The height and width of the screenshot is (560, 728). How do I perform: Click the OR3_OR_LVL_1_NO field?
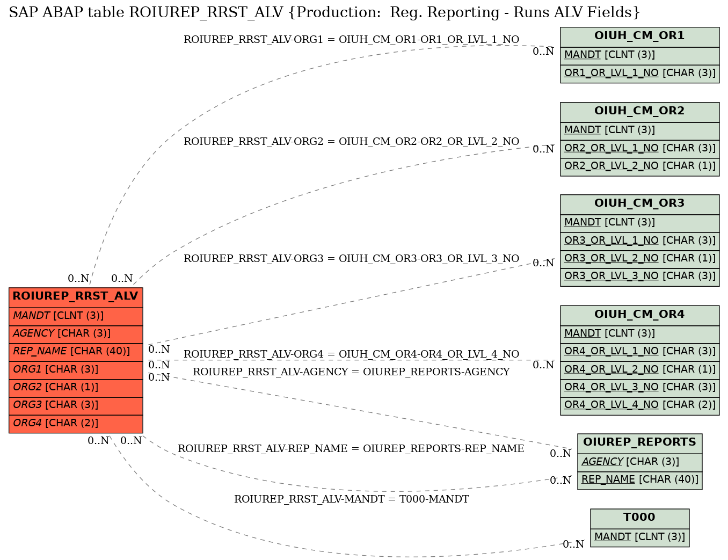pos(639,241)
